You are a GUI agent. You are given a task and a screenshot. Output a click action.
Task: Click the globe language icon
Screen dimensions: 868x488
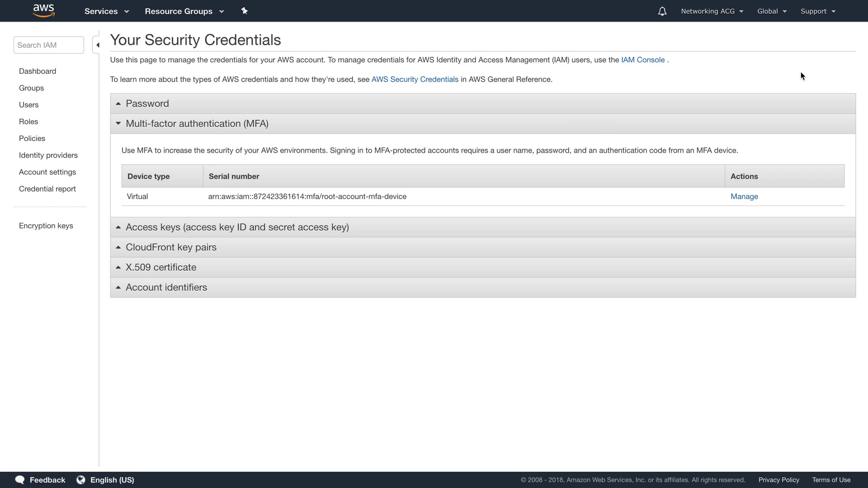81,480
